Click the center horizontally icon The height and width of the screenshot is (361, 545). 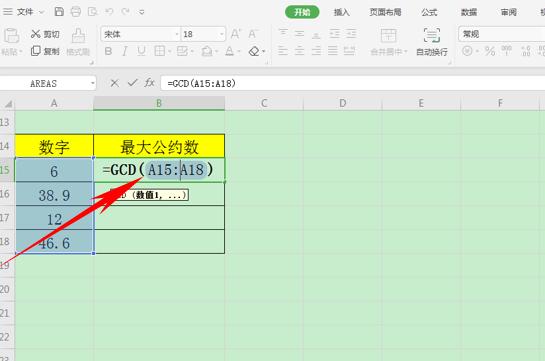(300, 51)
